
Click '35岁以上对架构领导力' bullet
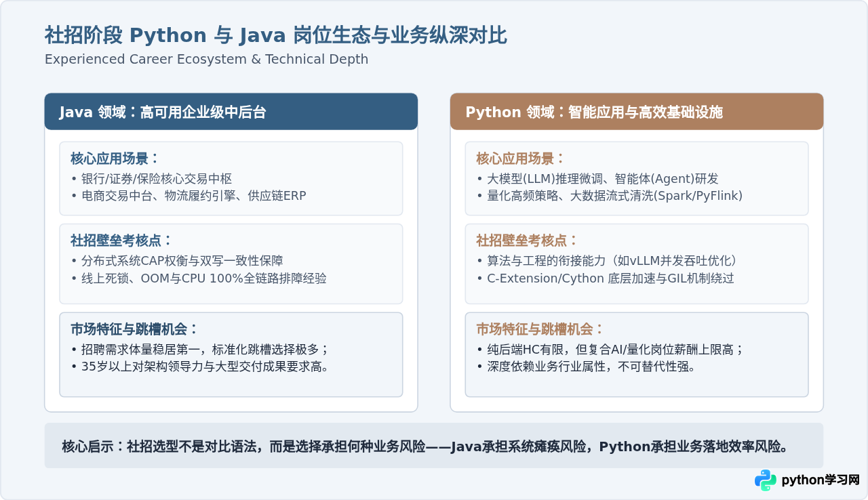(x=200, y=367)
